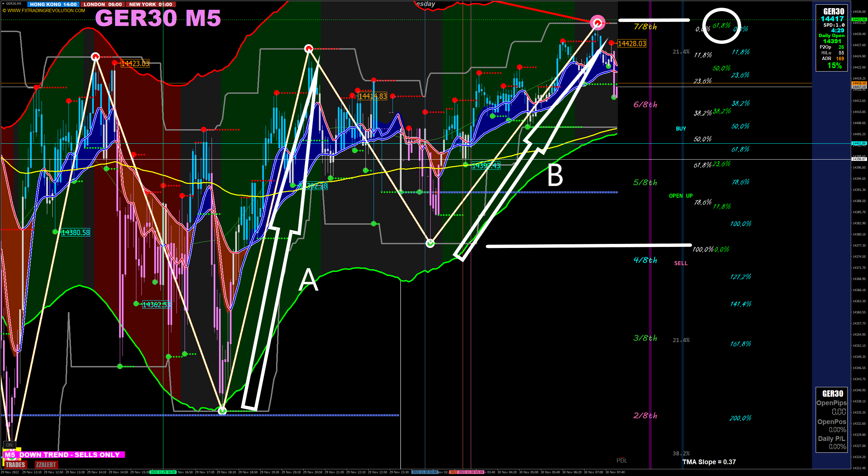This screenshot has width=868, height=476.
Task: Click the New York 01:00 session label
Action: 151,4
